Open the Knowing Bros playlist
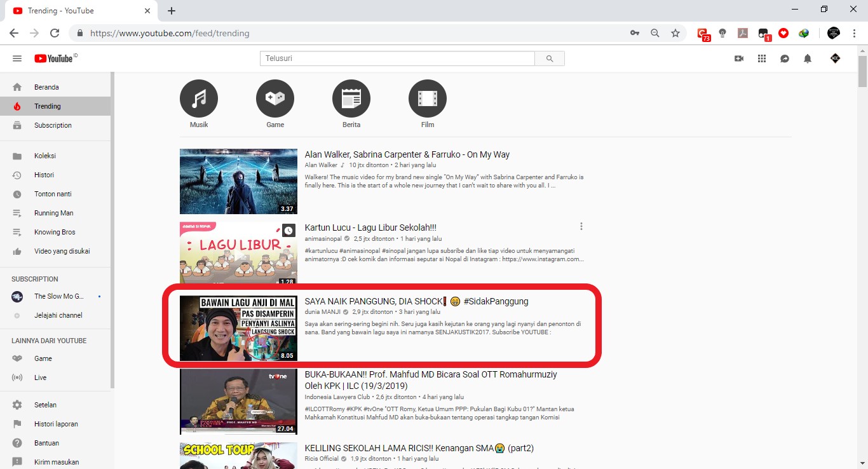This screenshot has height=469, width=868. point(55,232)
